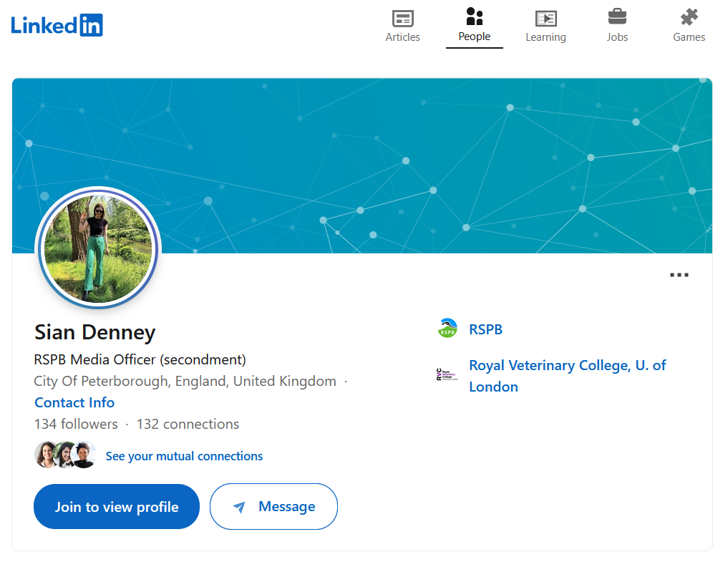Click the name Sian Denney
728x562 pixels.
tap(94, 333)
